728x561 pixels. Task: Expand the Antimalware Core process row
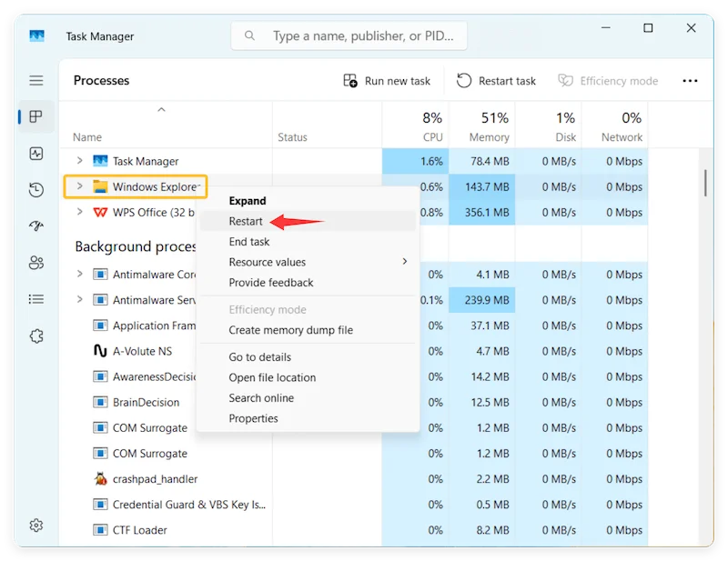80,274
